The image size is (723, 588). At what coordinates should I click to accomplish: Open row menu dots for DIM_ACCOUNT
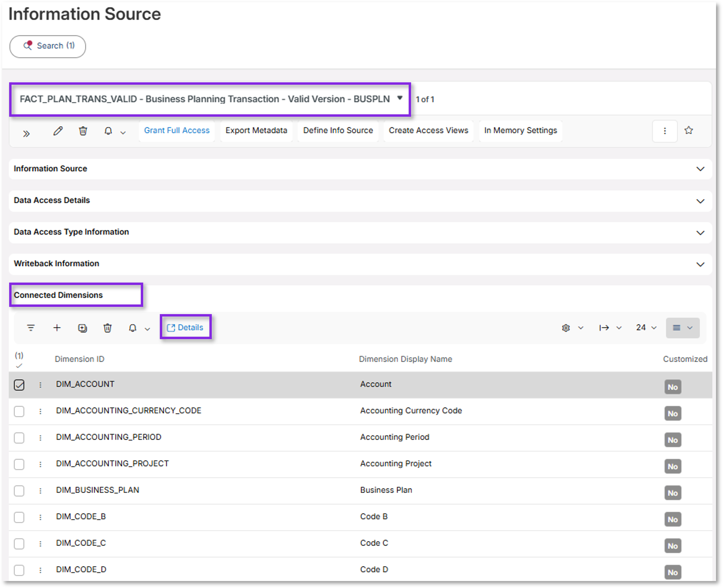pyautogui.click(x=40, y=385)
